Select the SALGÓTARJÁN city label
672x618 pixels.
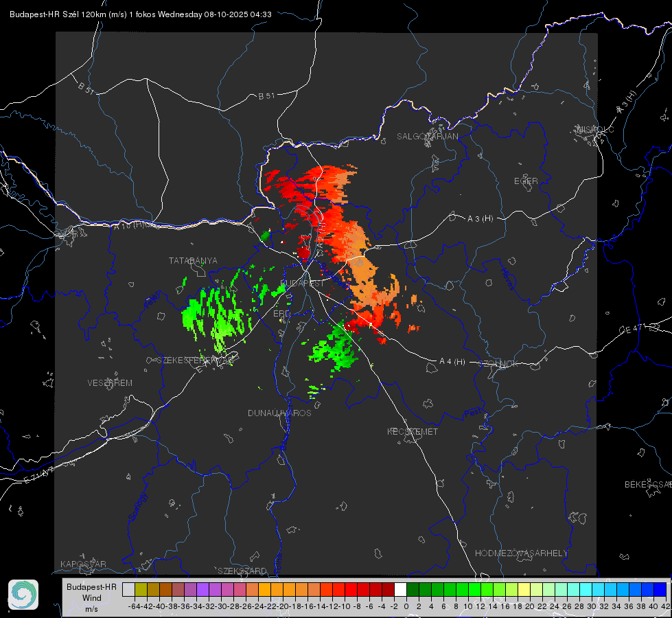(427, 137)
